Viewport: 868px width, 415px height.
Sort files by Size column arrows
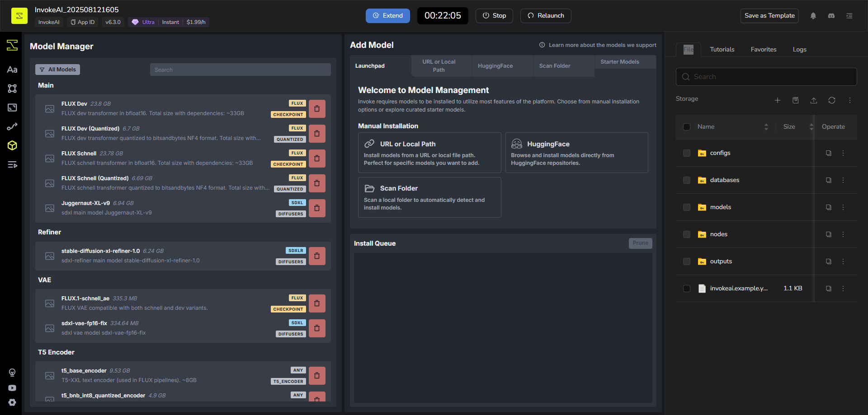click(811, 127)
